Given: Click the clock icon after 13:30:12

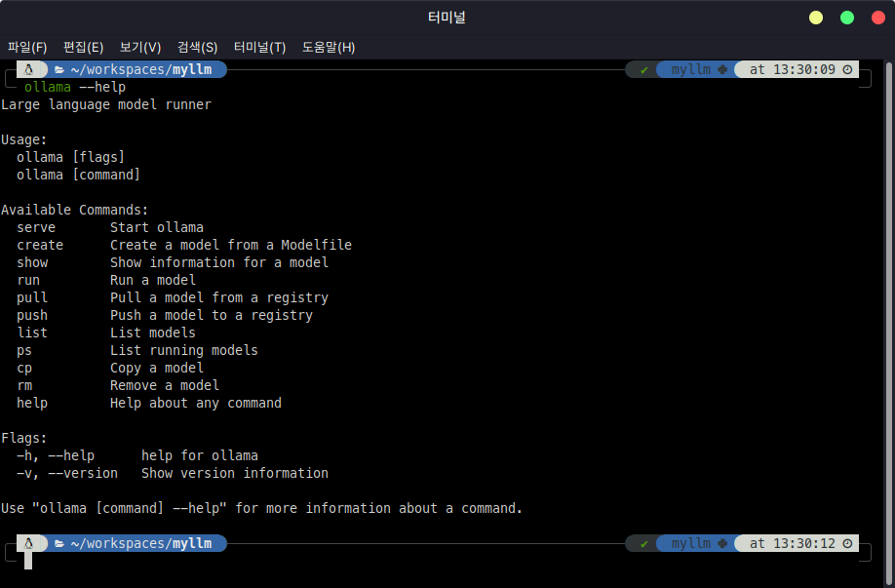Looking at the screenshot, I should click(847, 543).
